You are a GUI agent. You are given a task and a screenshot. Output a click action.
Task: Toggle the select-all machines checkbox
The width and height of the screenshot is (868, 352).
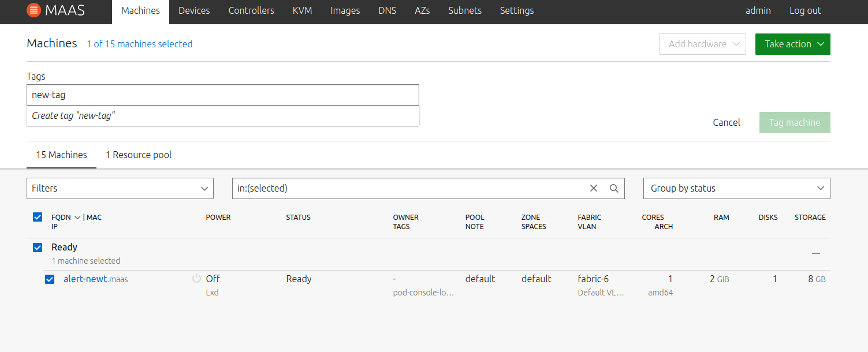pyautogui.click(x=38, y=218)
